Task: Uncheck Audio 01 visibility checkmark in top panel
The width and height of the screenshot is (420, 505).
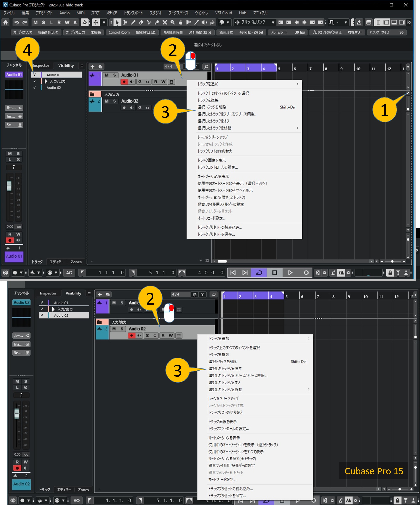Action: [35, 75]
